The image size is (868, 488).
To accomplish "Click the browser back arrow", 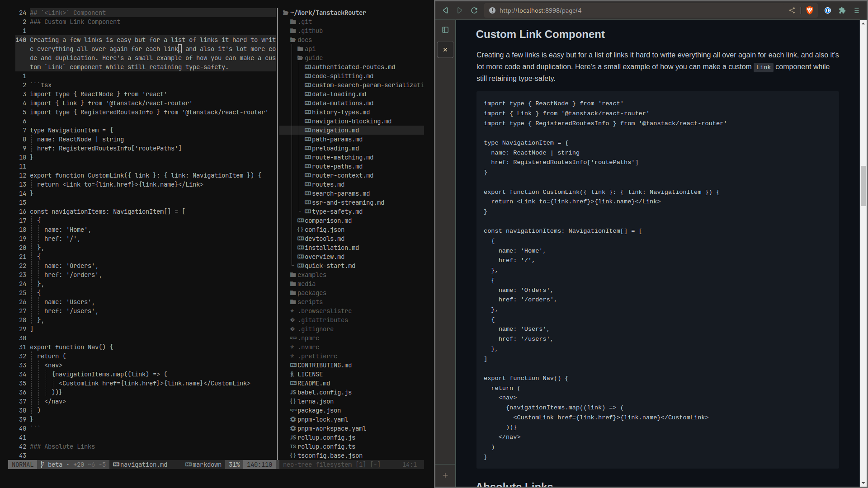I will [x=445, y=10].
